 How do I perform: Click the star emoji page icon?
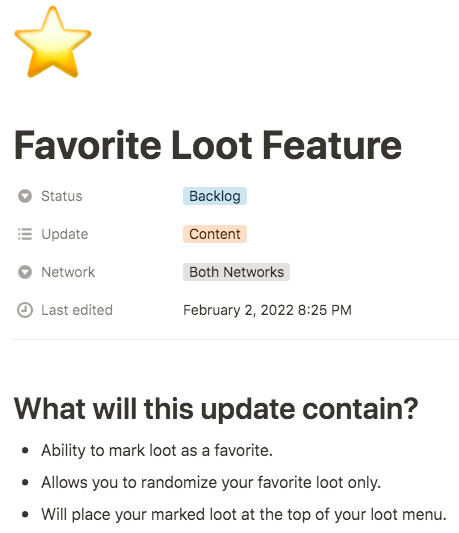53,42
